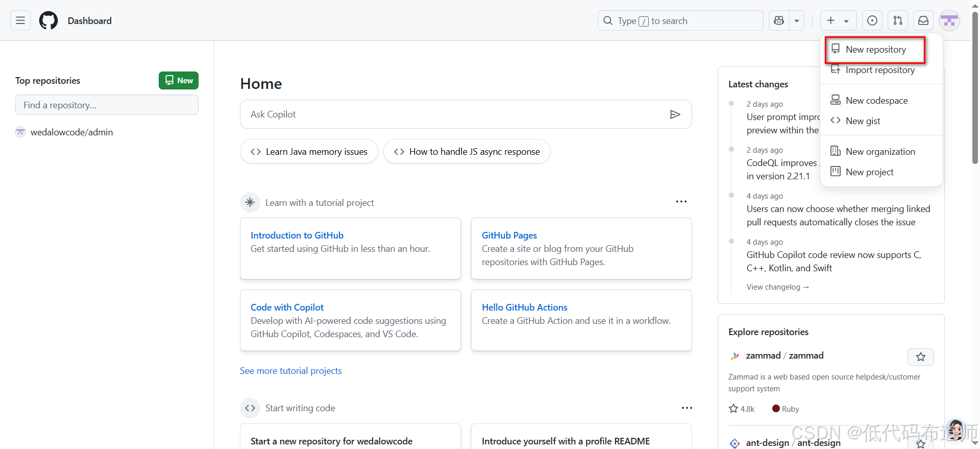The image size is (980, 449).
Task: Click View changelog link
Action: pos(777,287)
